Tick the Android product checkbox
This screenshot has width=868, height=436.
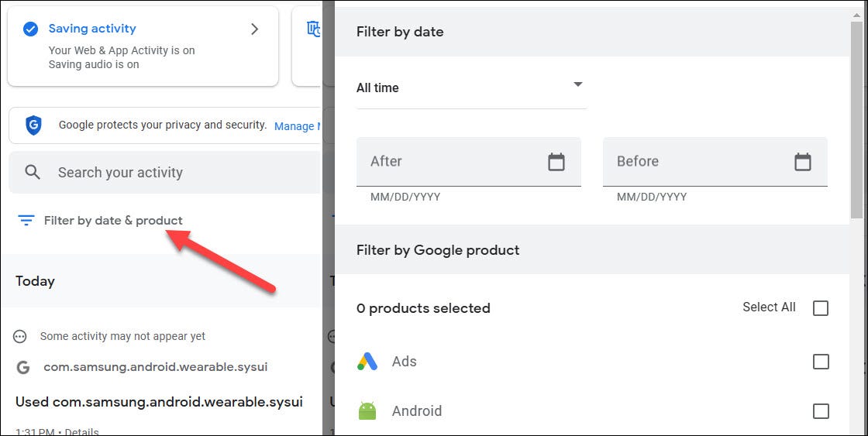pyautogui.click(x=820, y=411)
